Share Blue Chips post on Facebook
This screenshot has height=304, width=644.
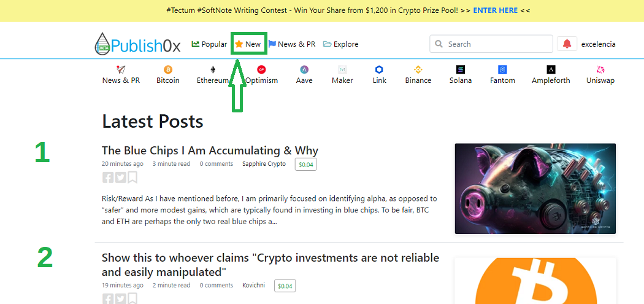107,177
